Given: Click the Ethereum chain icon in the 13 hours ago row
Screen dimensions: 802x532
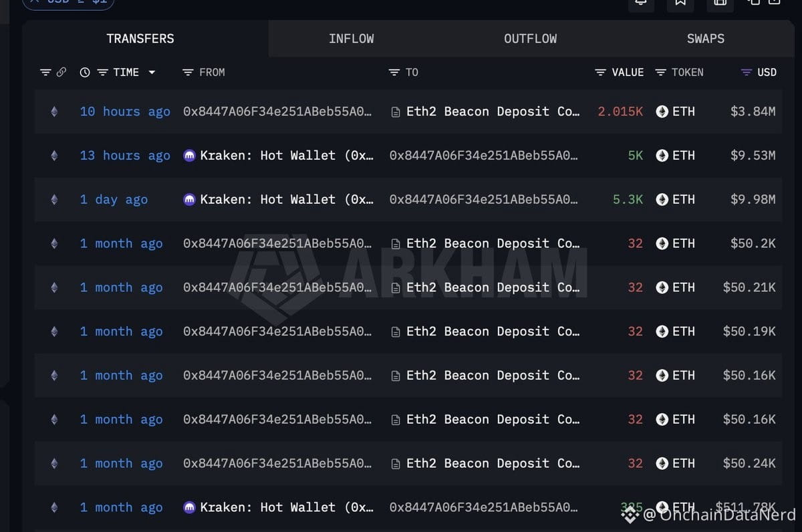Looking at the screenshot, I should click(x=54, y=156).
